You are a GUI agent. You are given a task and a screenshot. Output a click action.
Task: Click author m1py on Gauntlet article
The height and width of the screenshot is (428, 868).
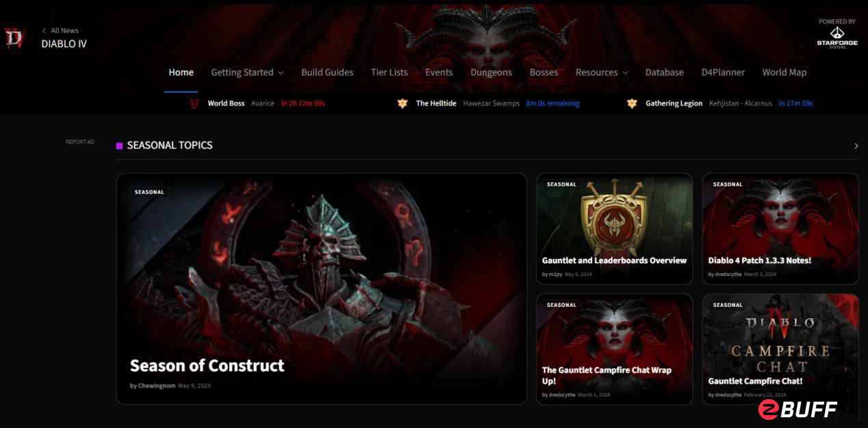point(555,274)
